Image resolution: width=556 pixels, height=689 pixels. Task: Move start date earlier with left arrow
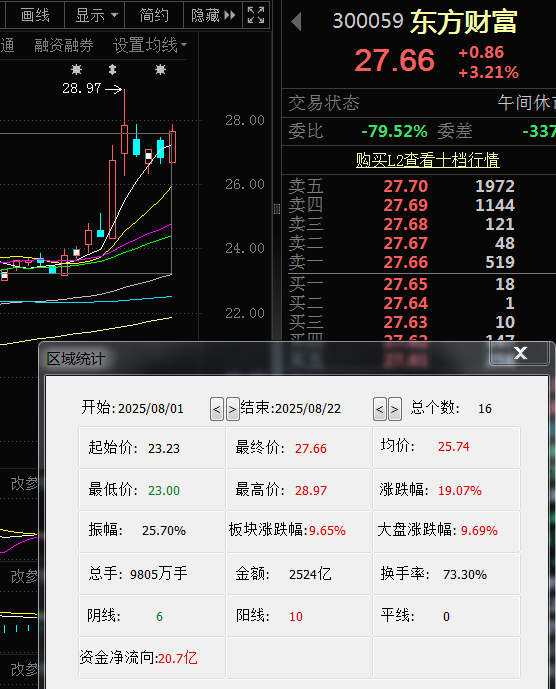coord(217,409)
